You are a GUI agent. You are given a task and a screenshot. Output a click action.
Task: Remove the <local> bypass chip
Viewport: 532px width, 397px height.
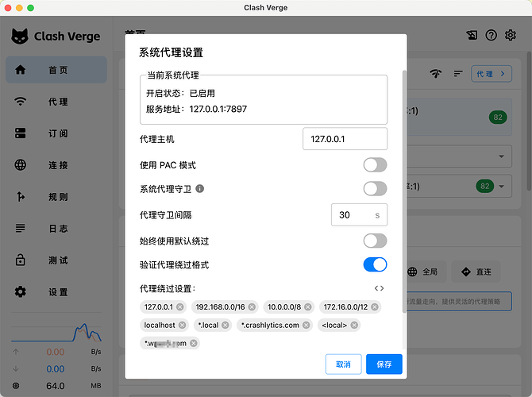[354, 325]
